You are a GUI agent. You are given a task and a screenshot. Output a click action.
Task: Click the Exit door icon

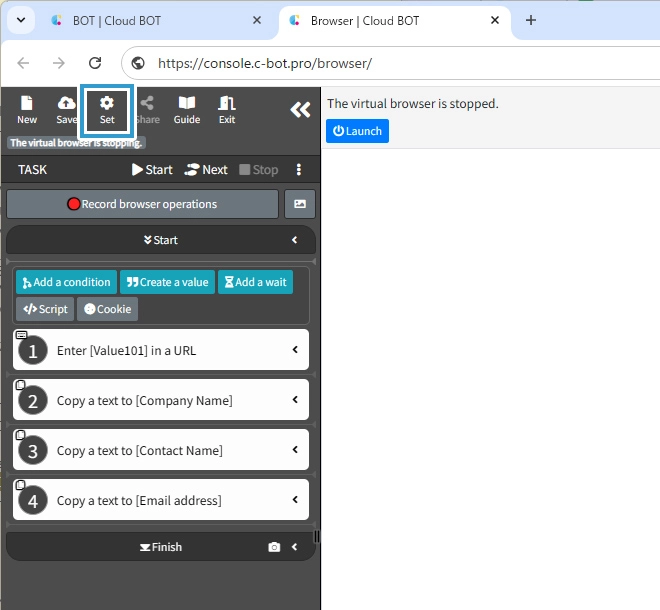[227, 109]
